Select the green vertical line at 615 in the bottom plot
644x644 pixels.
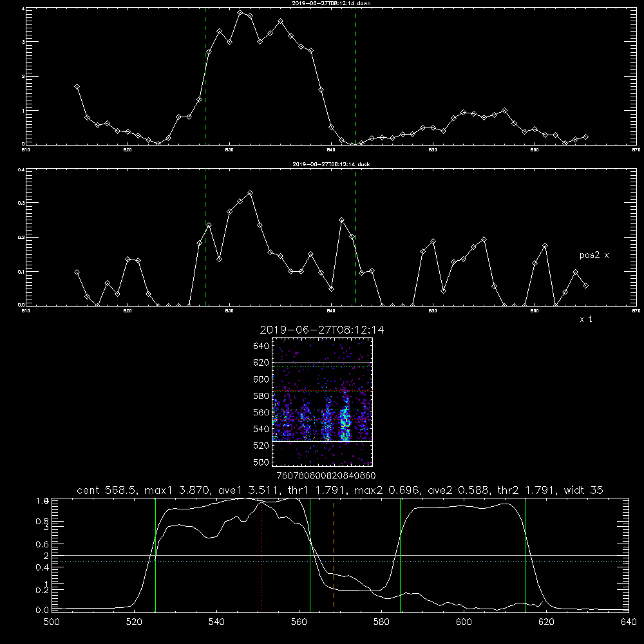pyautogui.click(x=526, y=554)
